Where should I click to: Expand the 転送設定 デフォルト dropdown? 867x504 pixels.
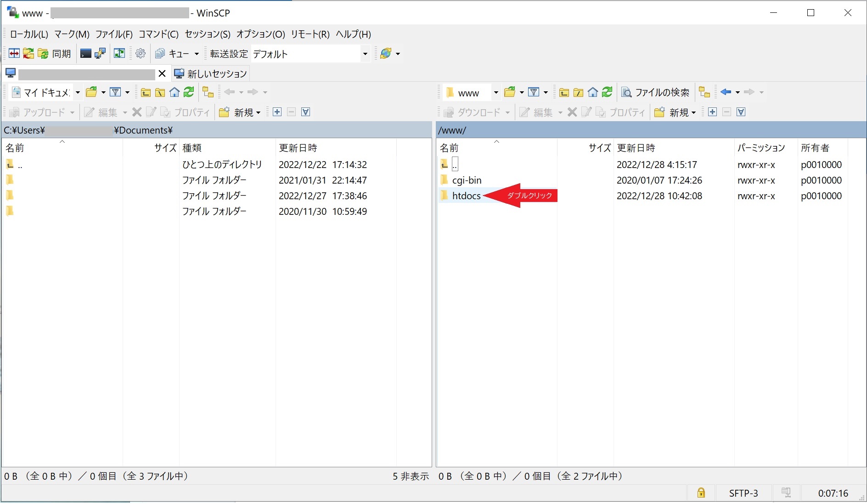coord(365,54)
